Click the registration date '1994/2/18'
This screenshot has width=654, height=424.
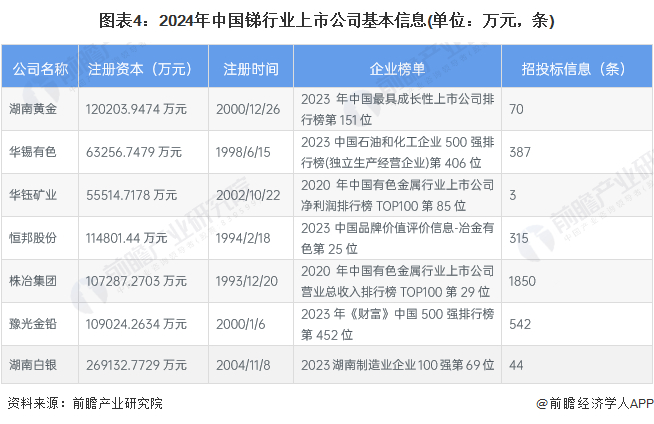pos(243,238)
